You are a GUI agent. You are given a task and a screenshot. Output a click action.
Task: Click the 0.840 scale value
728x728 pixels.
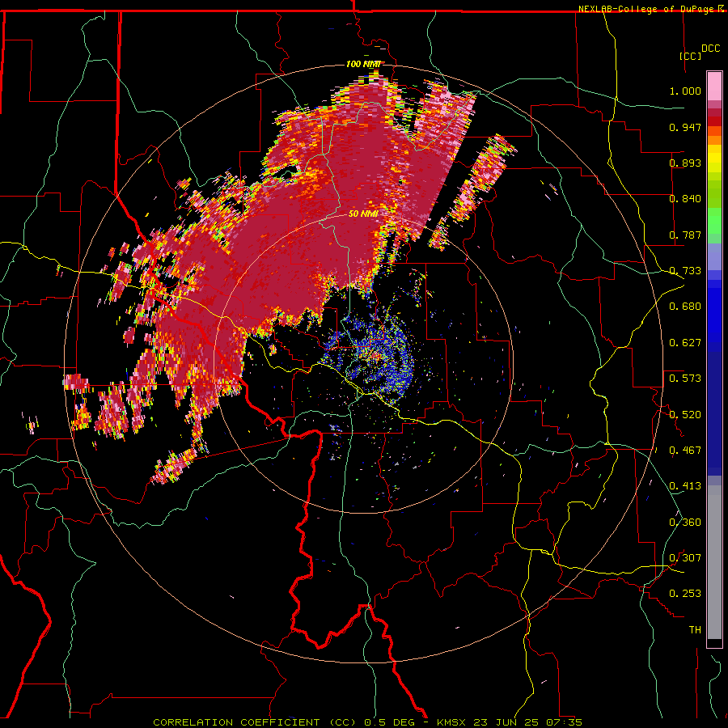(x=685, y=199)
